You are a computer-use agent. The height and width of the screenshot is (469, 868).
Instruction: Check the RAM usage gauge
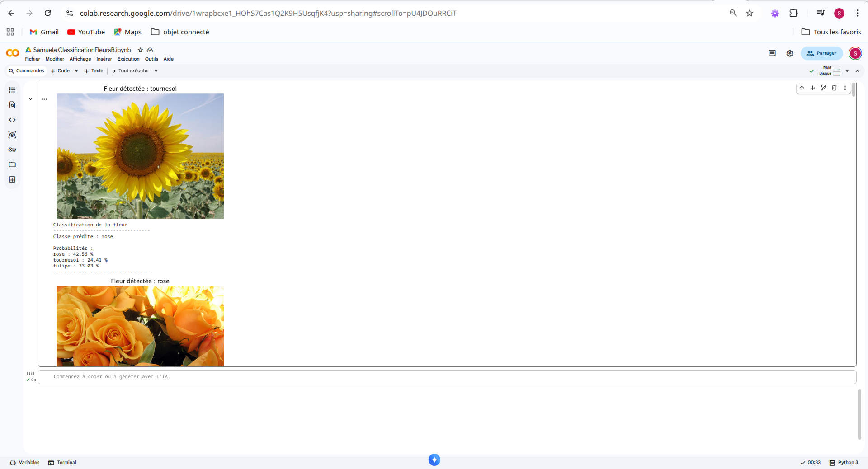tap(836, 68)
